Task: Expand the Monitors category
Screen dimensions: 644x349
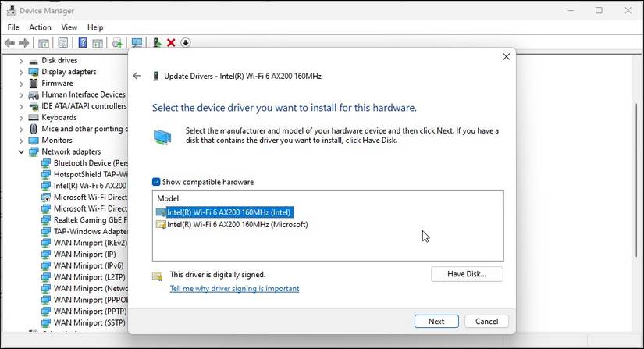Action: pos(22,141)
